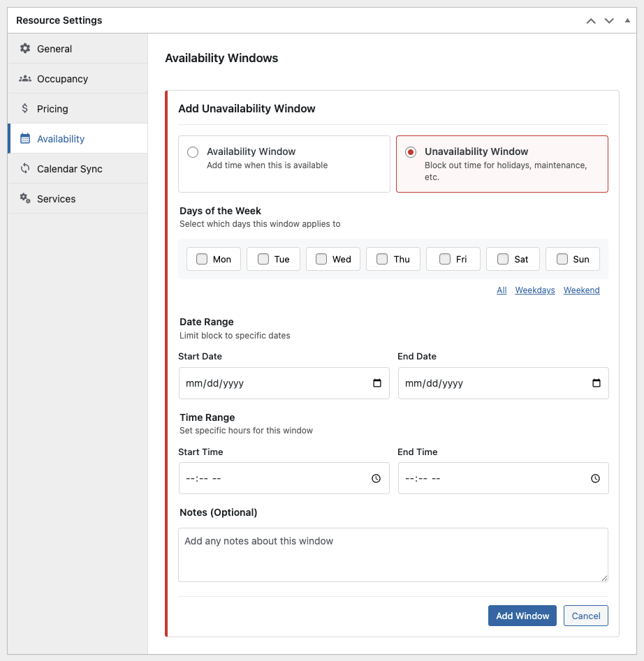Check the Mon day checkbox
The height and width of the screenshot is (661, 644).
[202, 259]
